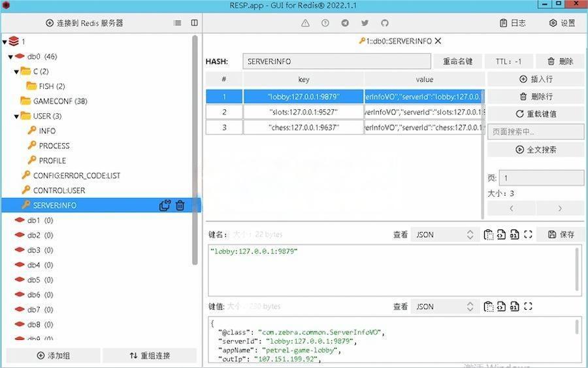The height and width of the screenshot is (368, 588).
Task: Open the Twitter bird icon
Action: (365, 24)
